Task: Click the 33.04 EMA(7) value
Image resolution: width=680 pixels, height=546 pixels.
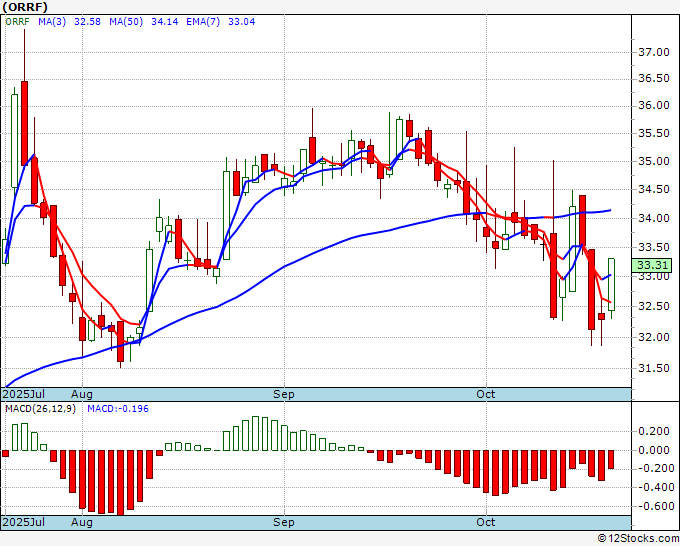Action: pyautogui.click(x=242, y=22)
